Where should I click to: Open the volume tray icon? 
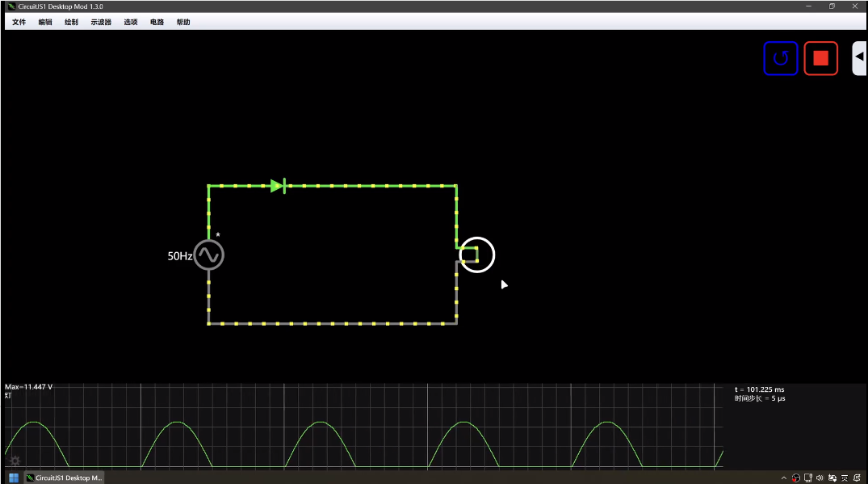(820, 478)
